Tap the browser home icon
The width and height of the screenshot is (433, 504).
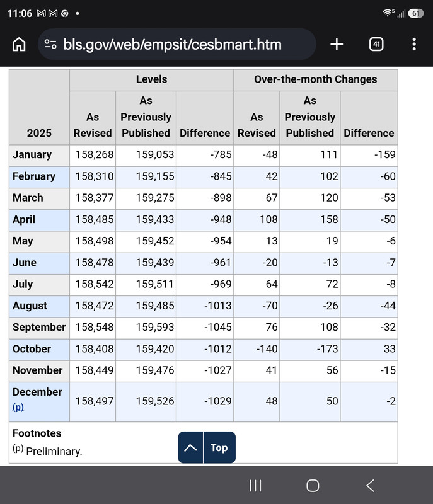pyautogui.click(x=19, y=44)
